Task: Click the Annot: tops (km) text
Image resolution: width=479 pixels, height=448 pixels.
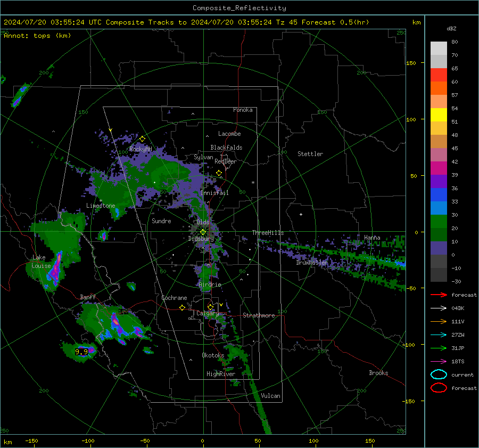Action: (x=38, y=36)
